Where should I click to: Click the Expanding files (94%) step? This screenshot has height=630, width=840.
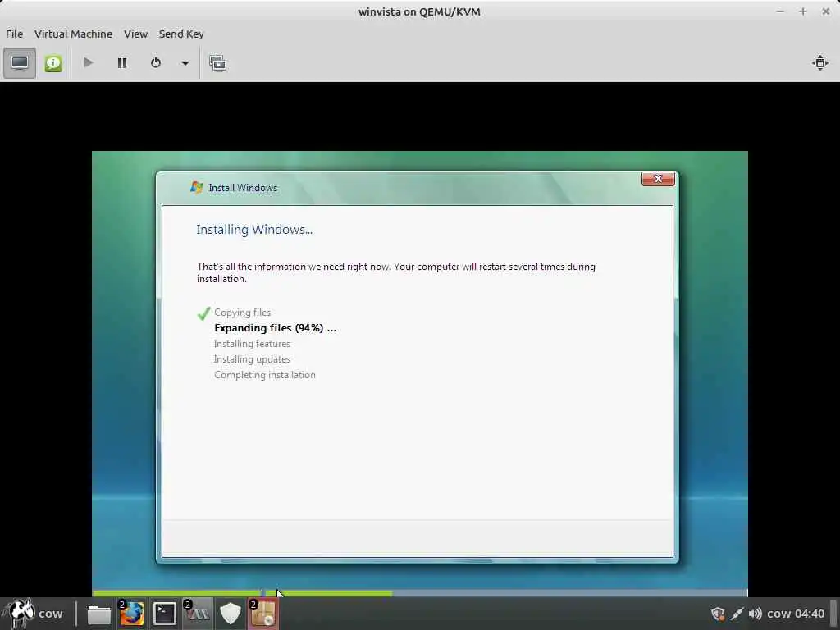coord(276,328)
